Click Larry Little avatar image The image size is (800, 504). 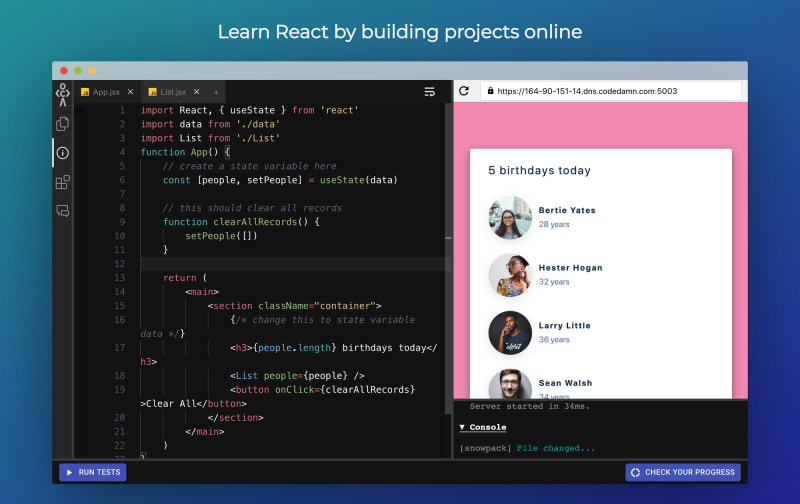510,332
